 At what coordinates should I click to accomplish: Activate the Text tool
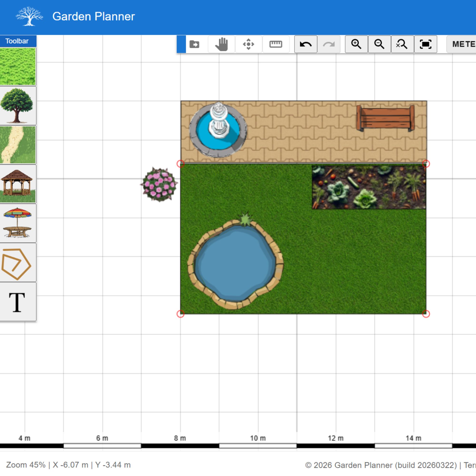pyautogui.click(x=18, y=302)
